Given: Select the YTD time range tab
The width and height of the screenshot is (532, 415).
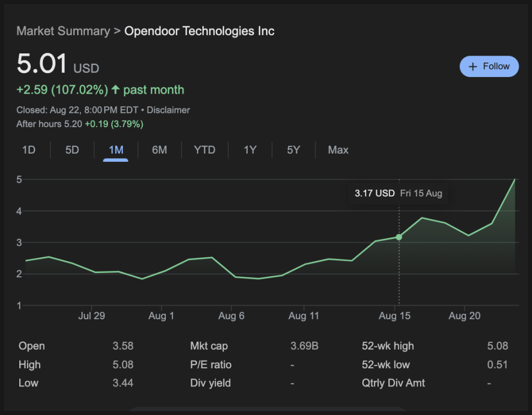Looking at the screenshot, I should pos(204,150).
